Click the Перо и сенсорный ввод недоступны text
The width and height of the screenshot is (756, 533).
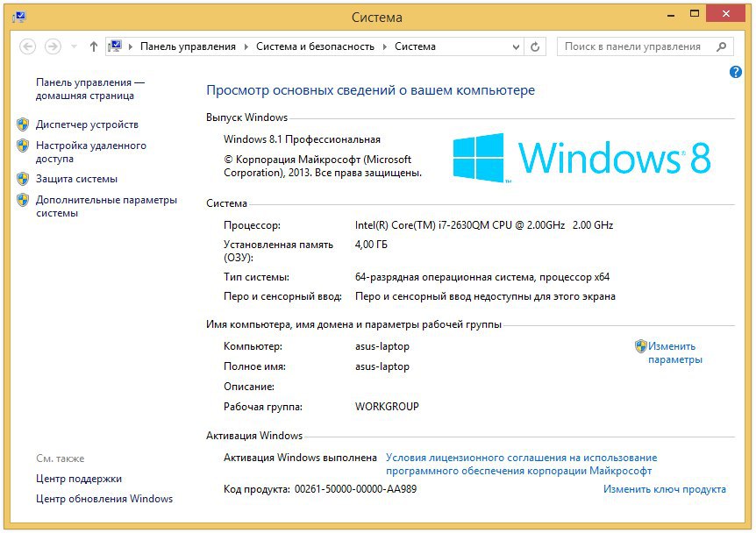point(485,296)
